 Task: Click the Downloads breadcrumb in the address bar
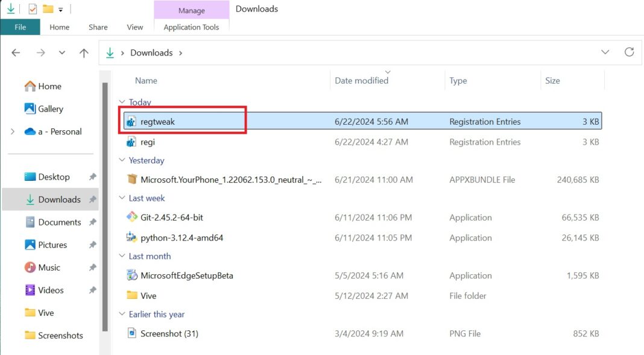tap(151, 52)
